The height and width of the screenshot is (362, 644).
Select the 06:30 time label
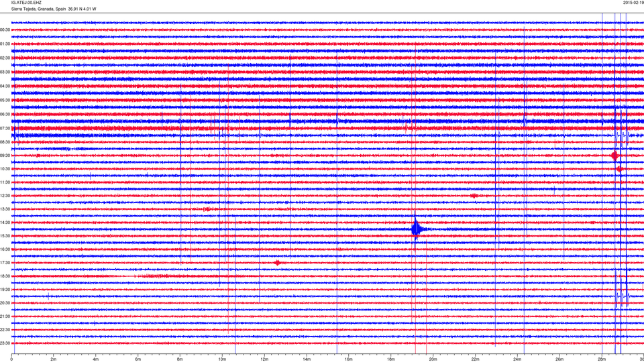[x=5, y=114]
